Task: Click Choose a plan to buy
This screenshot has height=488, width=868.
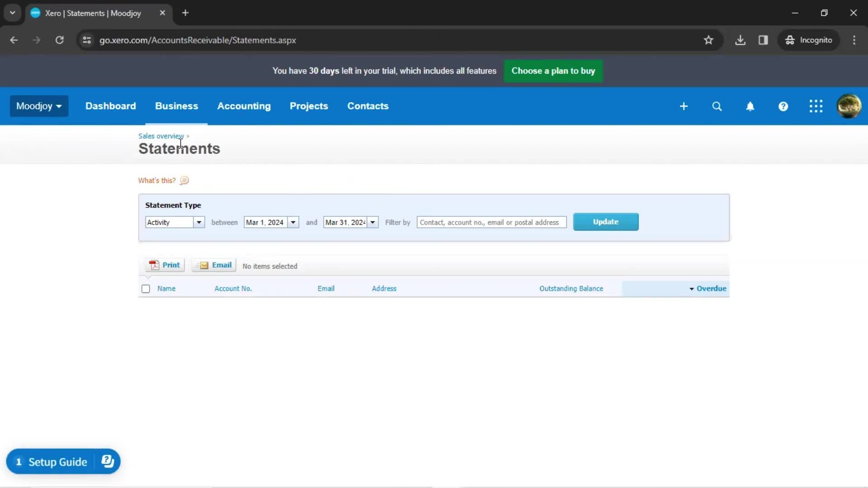Action: (553, 71)
